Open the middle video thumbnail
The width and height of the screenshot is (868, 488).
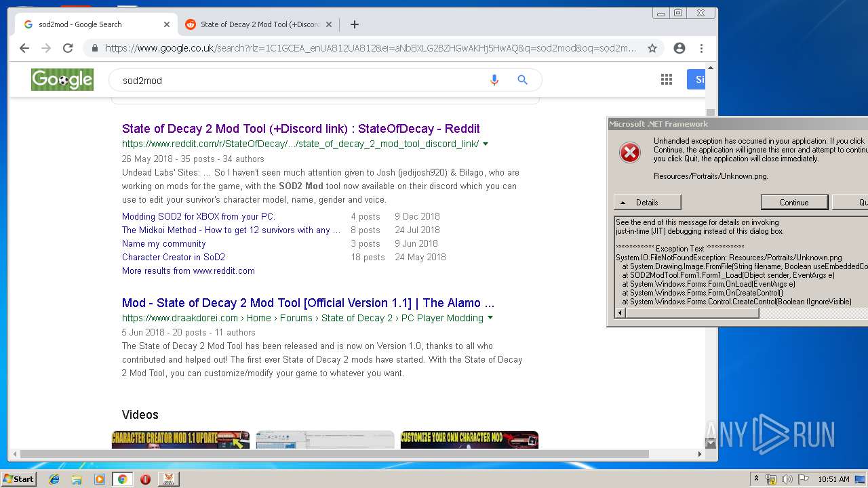(x=325, y=439)
